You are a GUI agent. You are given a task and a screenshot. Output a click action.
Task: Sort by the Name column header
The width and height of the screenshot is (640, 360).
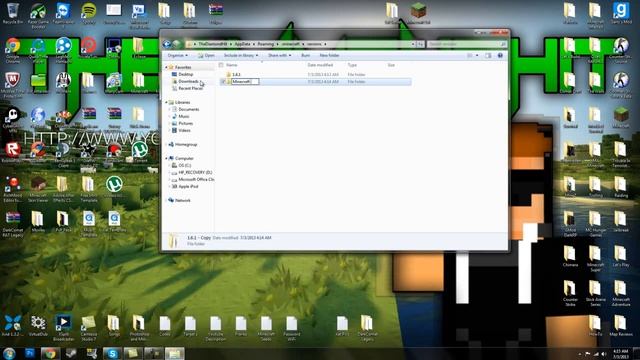pos(231,65)
